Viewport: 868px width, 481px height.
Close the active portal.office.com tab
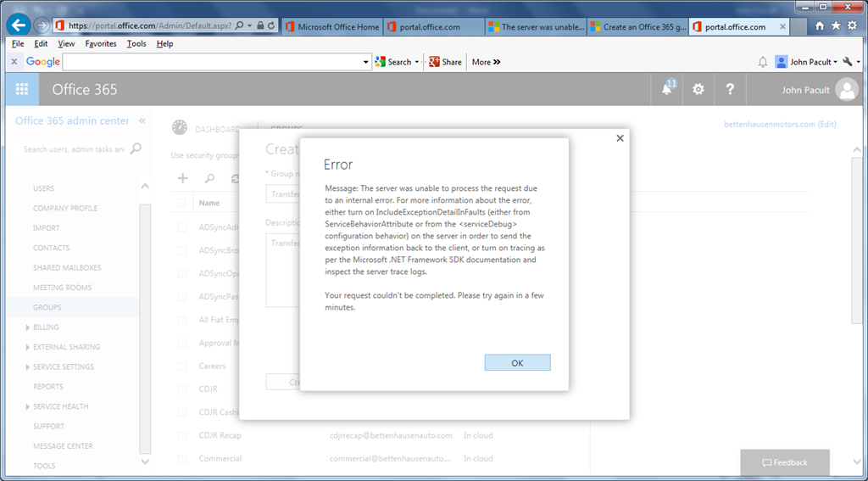point(782,26)
